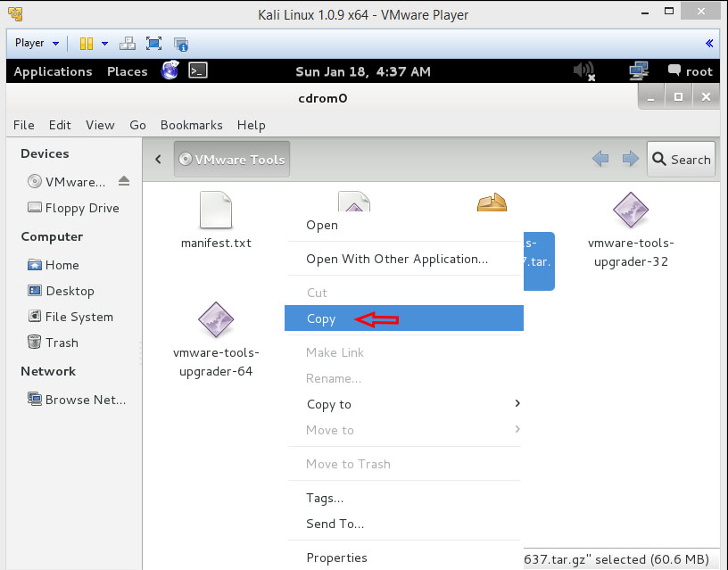Expand the Move to submenu
This screenshot has height=570, width=728.
pyautogui.click(x=404, y=430)
